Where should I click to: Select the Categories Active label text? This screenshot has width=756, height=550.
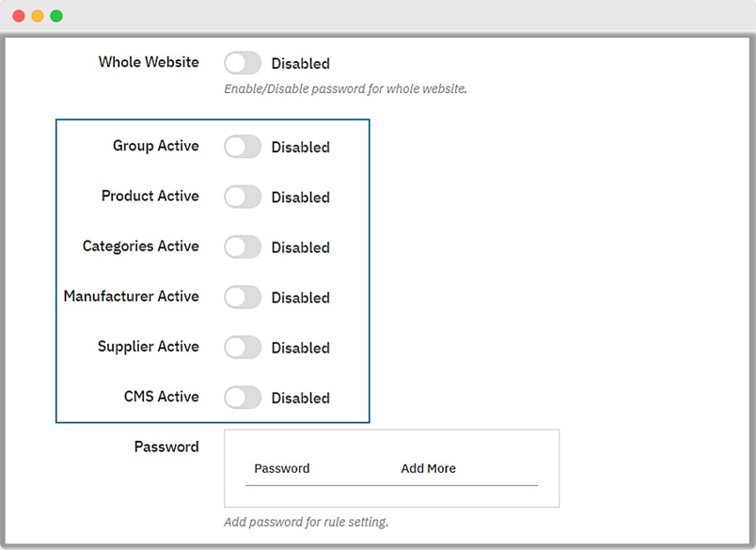pos(140,246)
